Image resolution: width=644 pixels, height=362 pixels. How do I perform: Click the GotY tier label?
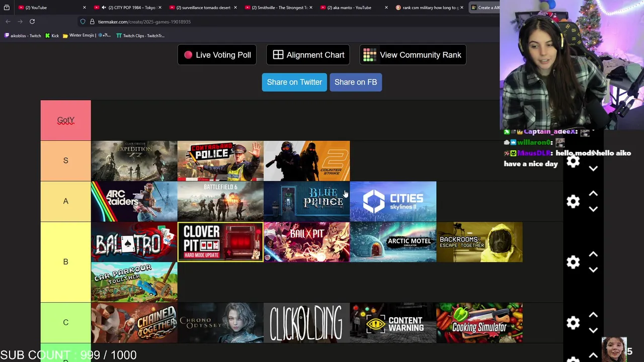[66, 120]
